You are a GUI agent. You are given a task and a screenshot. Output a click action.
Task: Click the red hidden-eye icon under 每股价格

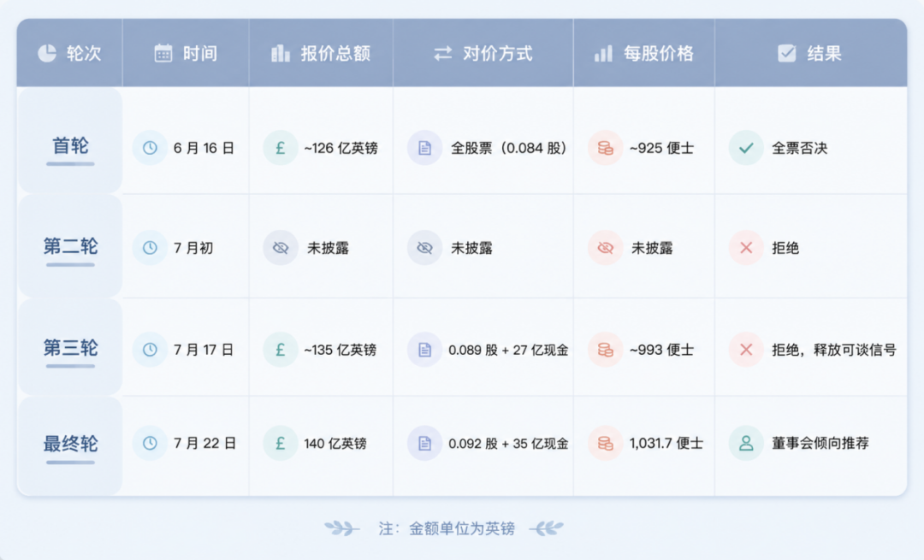pos(605,248)
